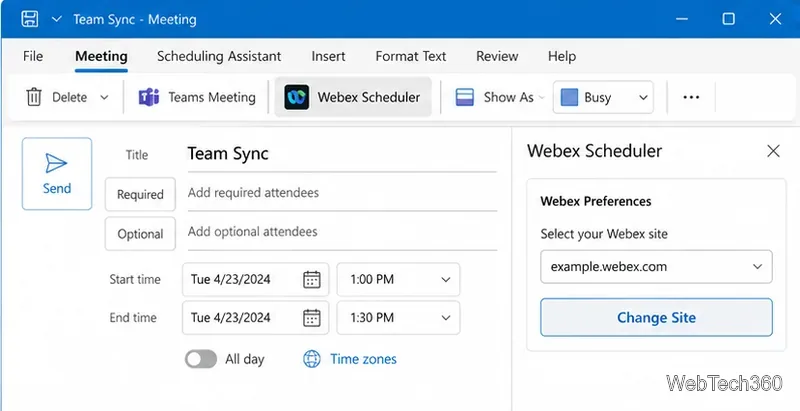Click the Select your Webex site label
This screenshot has height=411, width=800.
coord(604,234)
